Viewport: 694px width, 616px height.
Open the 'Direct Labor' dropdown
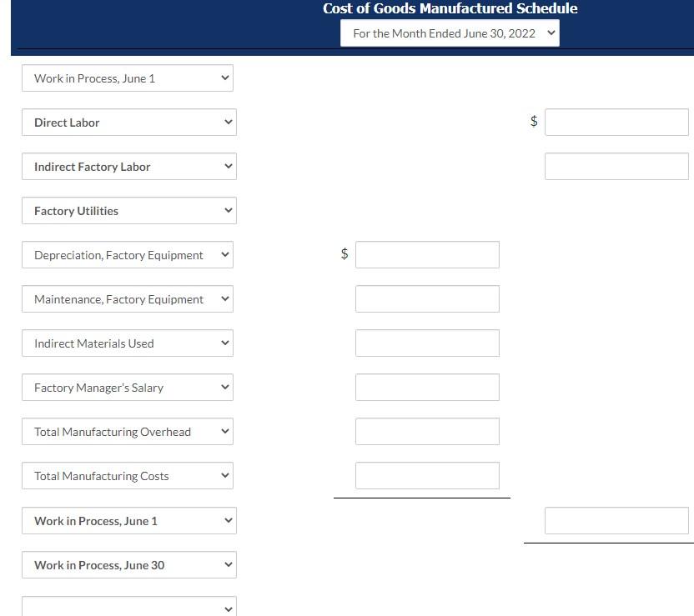(128, 122)
